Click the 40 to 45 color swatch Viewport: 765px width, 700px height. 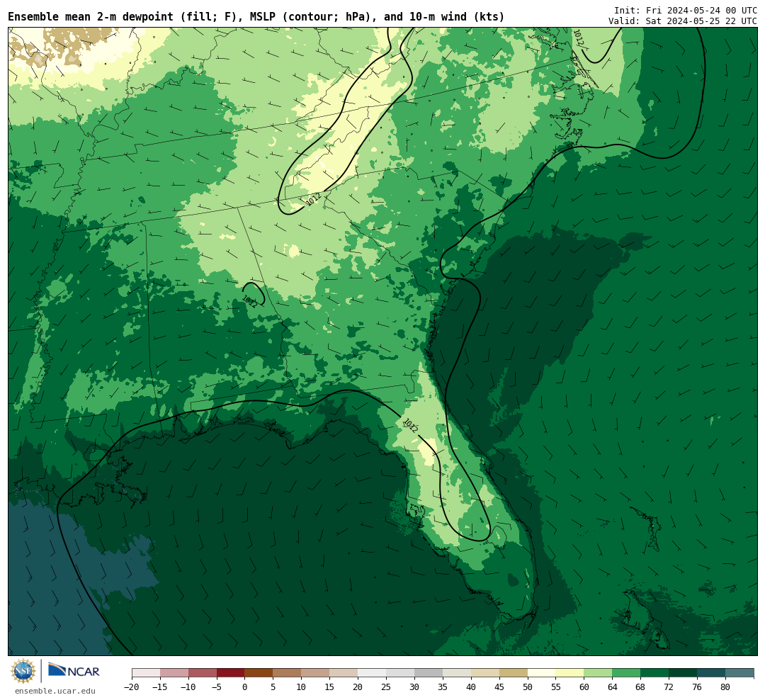[485, 672]
